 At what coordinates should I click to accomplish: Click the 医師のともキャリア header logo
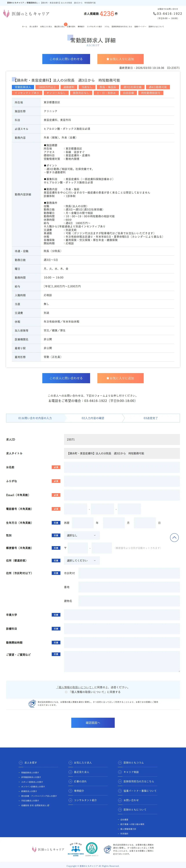point(26,14)
